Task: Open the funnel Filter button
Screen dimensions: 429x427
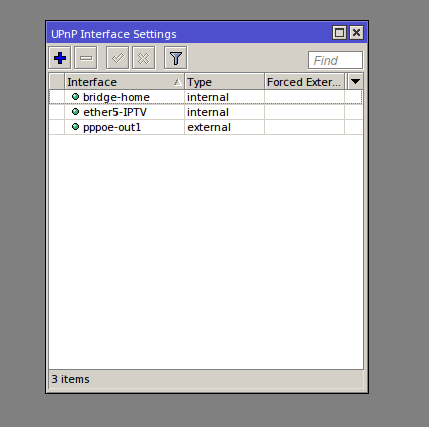Action: 176,58
